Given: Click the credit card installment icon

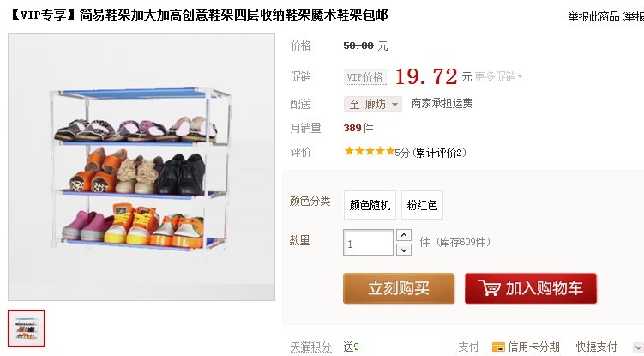Looking at the screenshot, I should [498, 347].
